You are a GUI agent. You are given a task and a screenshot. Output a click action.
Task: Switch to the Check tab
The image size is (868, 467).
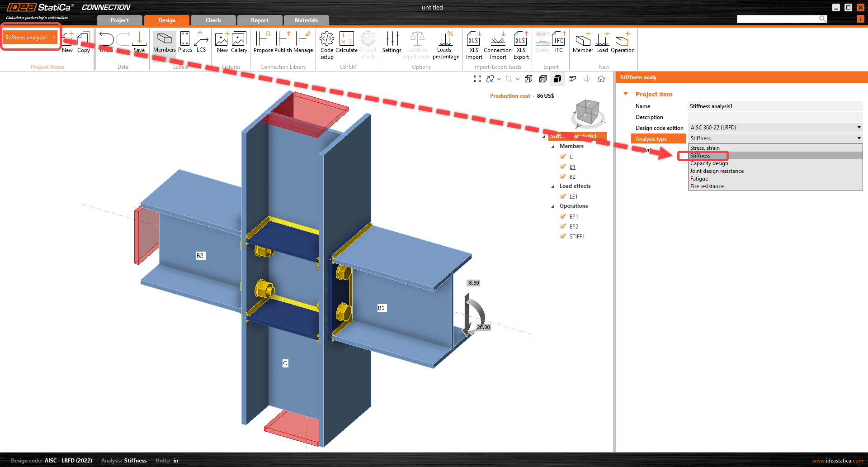(213, 20)
